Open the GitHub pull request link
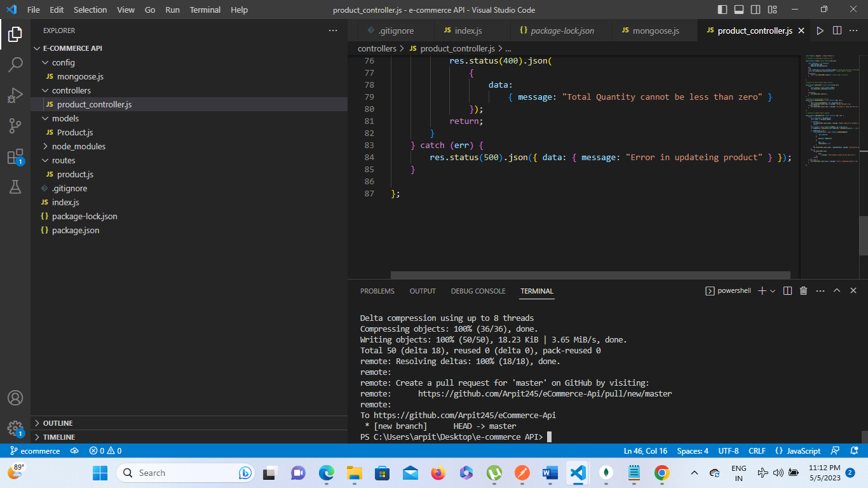The width and height of the screenshot is (868, 488). pyautogui.click(x=545, y=393)
